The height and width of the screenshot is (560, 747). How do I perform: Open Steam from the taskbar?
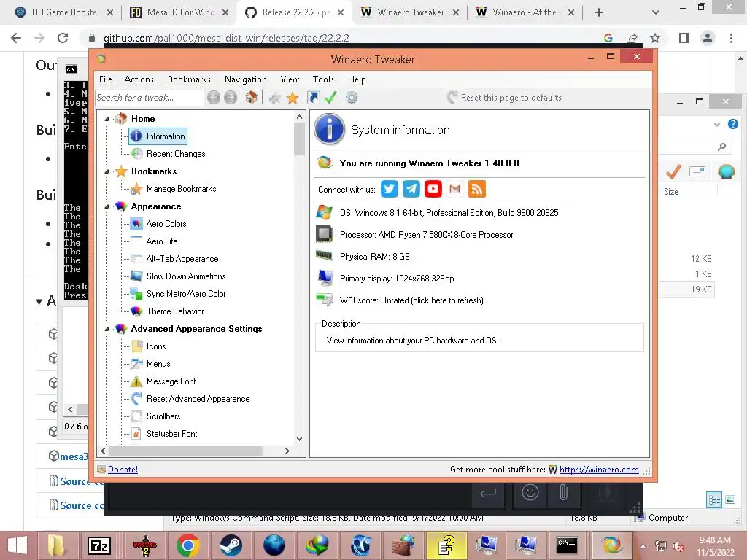(231, 545)
